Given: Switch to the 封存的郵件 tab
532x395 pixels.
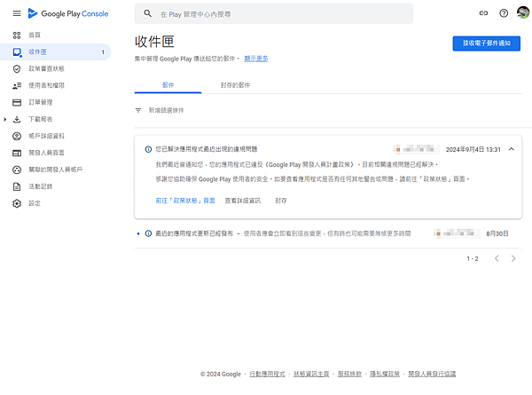Looking at the screenshot, I should coord(235,85).
